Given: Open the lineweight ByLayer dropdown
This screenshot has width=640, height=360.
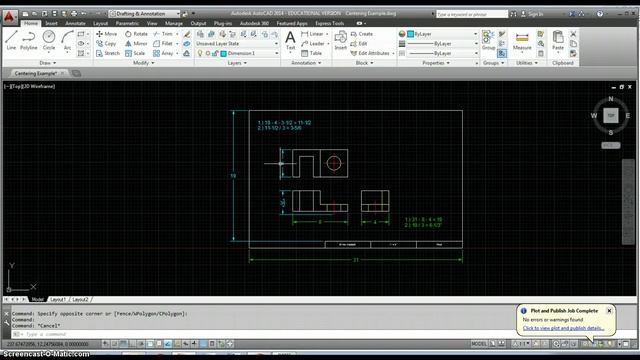Looking at the screenshot, I should coord(443,43).
